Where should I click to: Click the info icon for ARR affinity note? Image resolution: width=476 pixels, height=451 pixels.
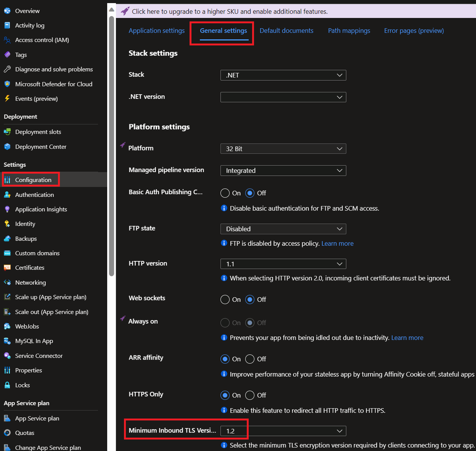(x=224, y=374)
